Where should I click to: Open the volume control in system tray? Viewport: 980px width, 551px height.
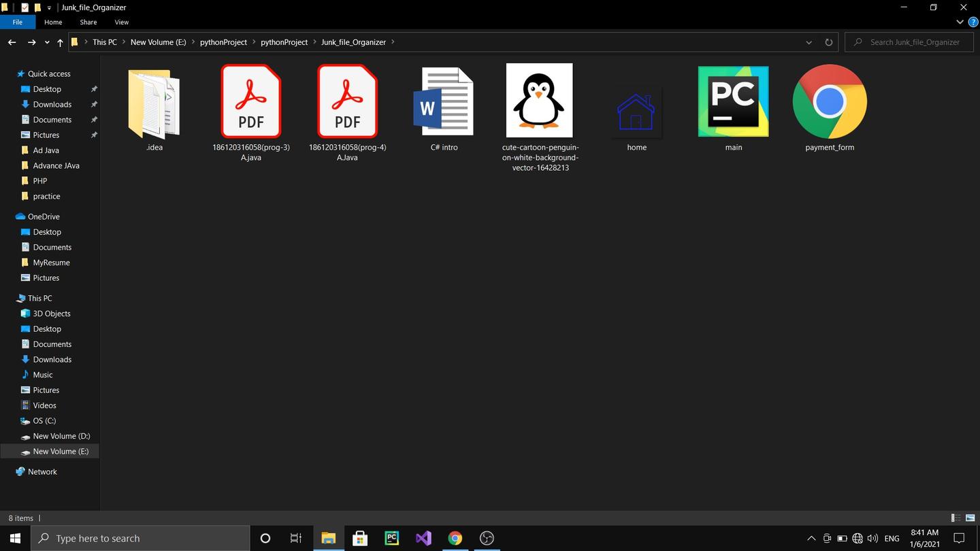point(872,538)
